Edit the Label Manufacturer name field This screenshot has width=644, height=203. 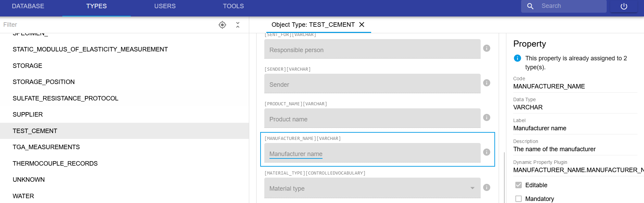tap(575, 128)
